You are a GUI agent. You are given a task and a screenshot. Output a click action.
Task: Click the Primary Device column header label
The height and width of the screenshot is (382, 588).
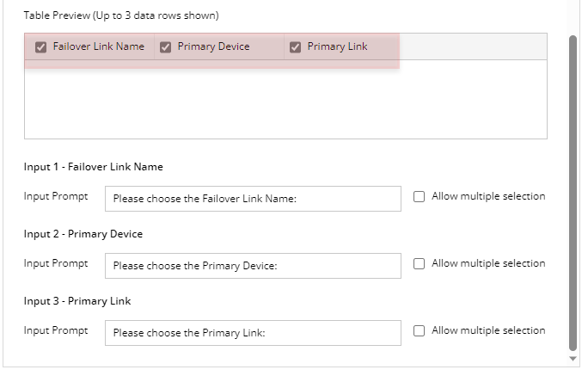(x=213, y=46)
